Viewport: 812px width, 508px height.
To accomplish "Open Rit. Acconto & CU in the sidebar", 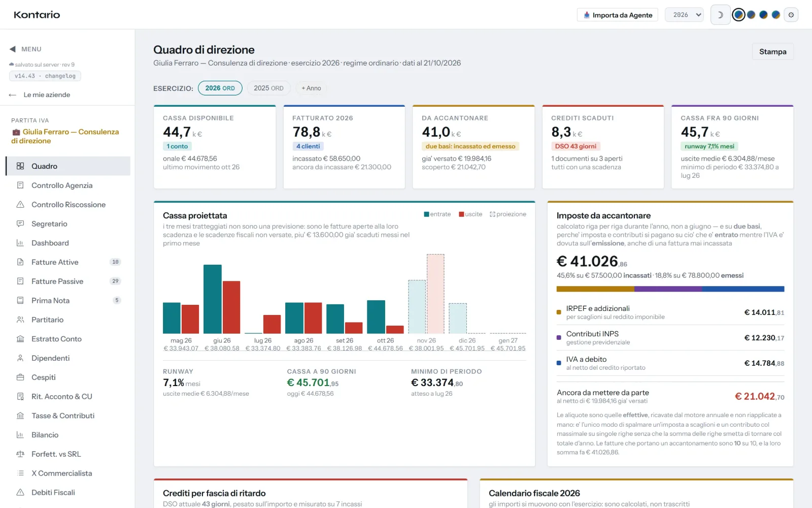I will [68, 397].
